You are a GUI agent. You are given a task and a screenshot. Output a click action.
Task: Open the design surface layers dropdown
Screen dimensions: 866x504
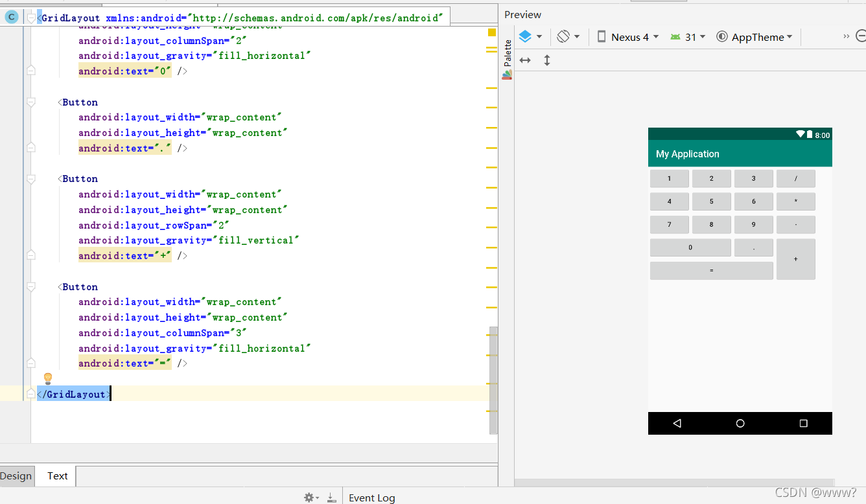click(x=530, y=37)
